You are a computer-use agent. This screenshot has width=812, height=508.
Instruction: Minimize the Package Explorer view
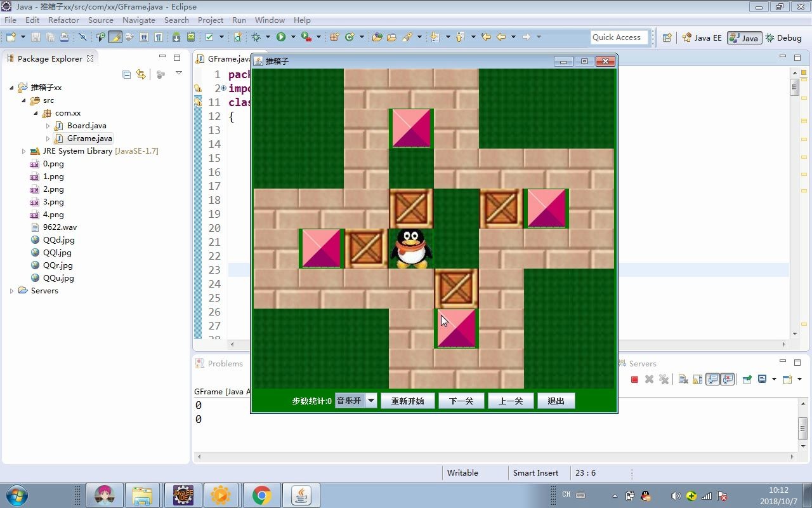[x=162, y=58]
